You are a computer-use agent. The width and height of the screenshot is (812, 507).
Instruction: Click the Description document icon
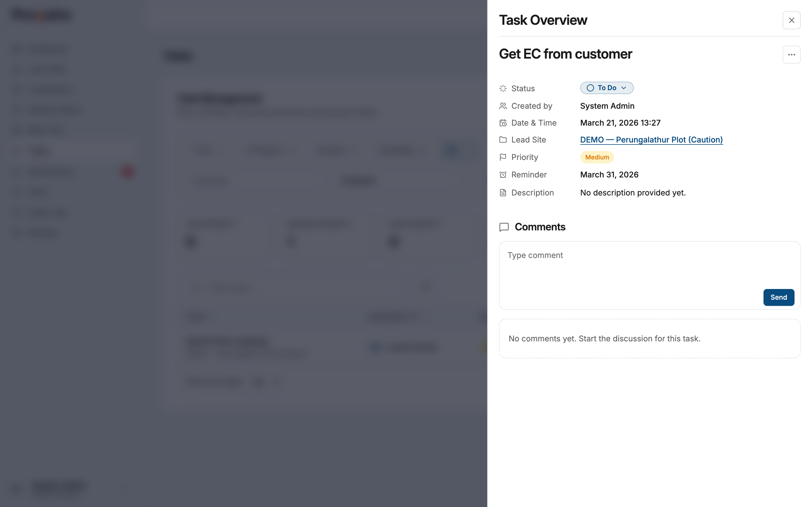[x=503, y=193]
